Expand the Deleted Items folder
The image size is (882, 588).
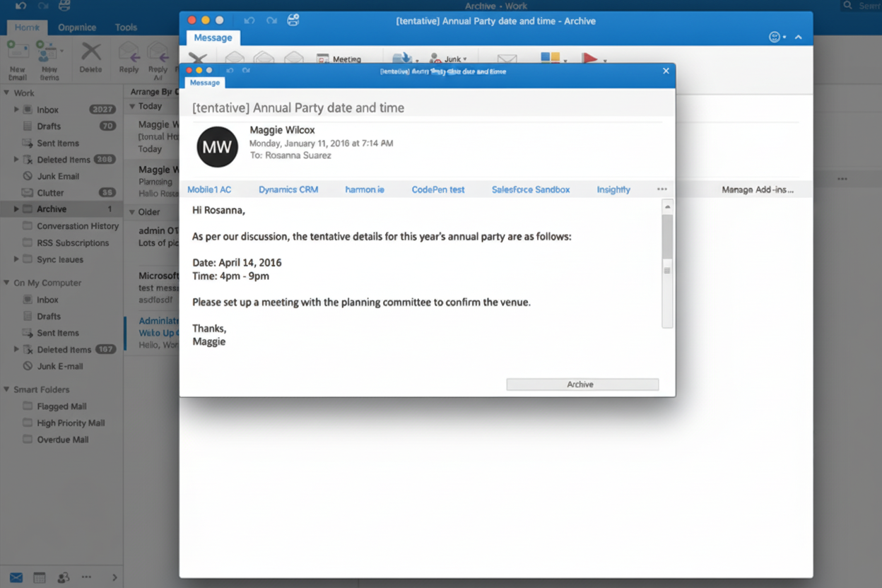[x=17, y=159]
